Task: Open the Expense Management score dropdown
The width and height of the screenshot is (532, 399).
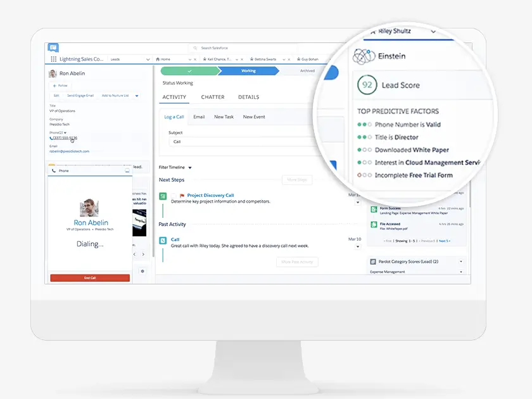Action: (460, 272)
